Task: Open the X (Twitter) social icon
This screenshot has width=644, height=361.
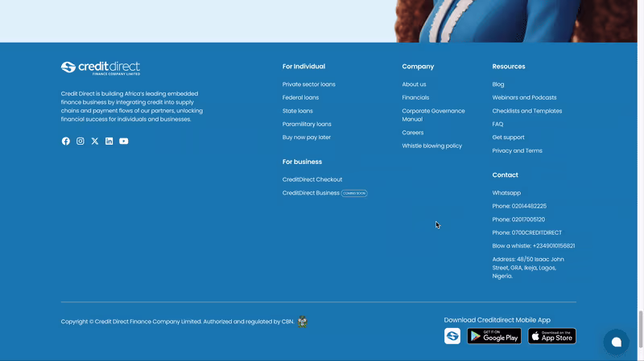Action: (95, 142)
